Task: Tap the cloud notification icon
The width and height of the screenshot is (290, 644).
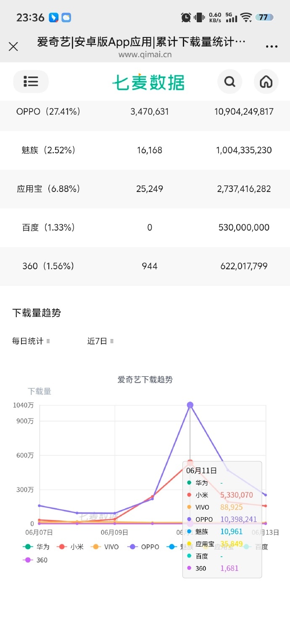Action: [x=66, y=18]
